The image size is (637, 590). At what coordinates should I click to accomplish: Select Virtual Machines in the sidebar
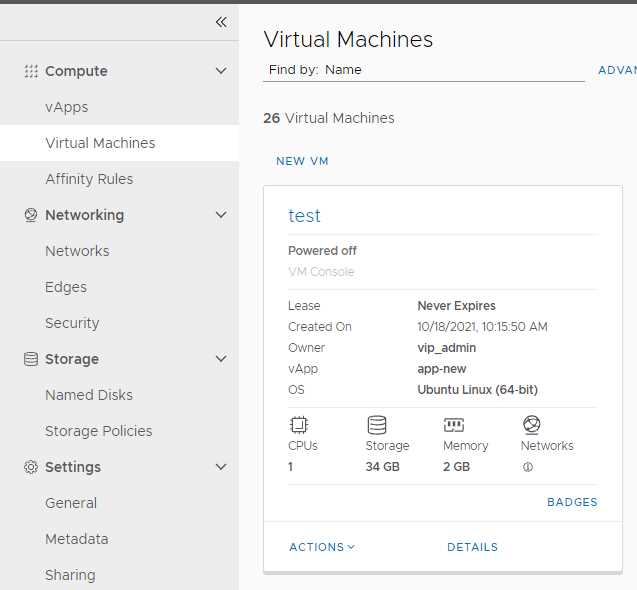coord(100,143)
